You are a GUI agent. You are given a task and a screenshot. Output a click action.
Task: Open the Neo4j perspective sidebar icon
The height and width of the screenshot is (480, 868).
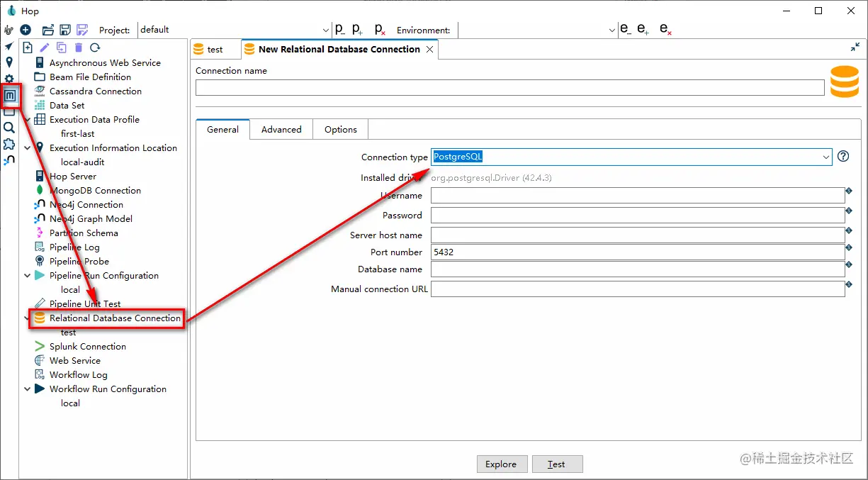(9, 160)
